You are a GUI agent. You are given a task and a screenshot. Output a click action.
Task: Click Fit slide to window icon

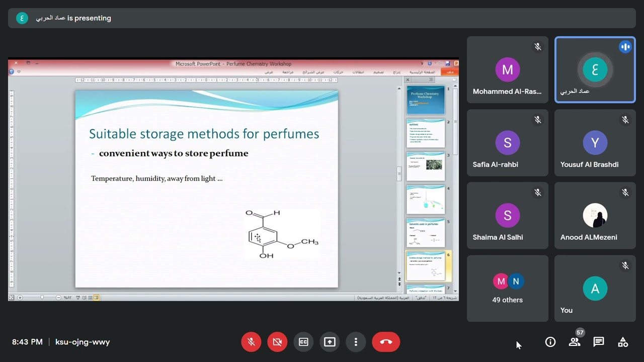tap(12, 298)
